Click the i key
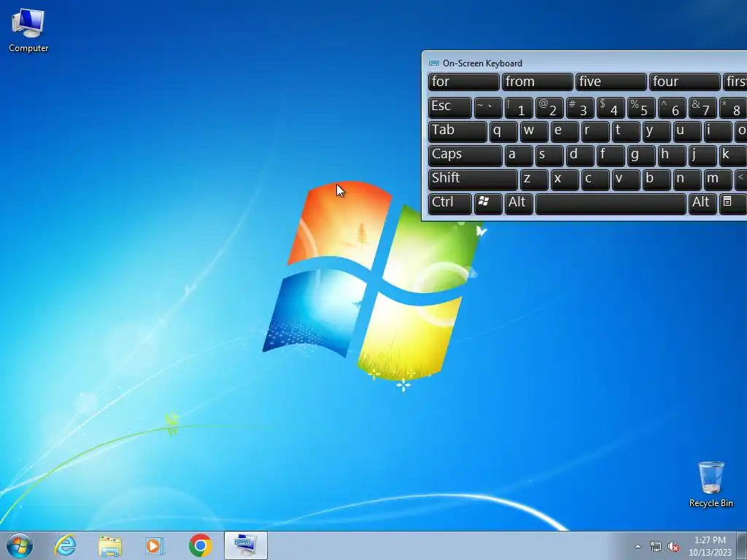747x560 pixels. tap(718, 132)
